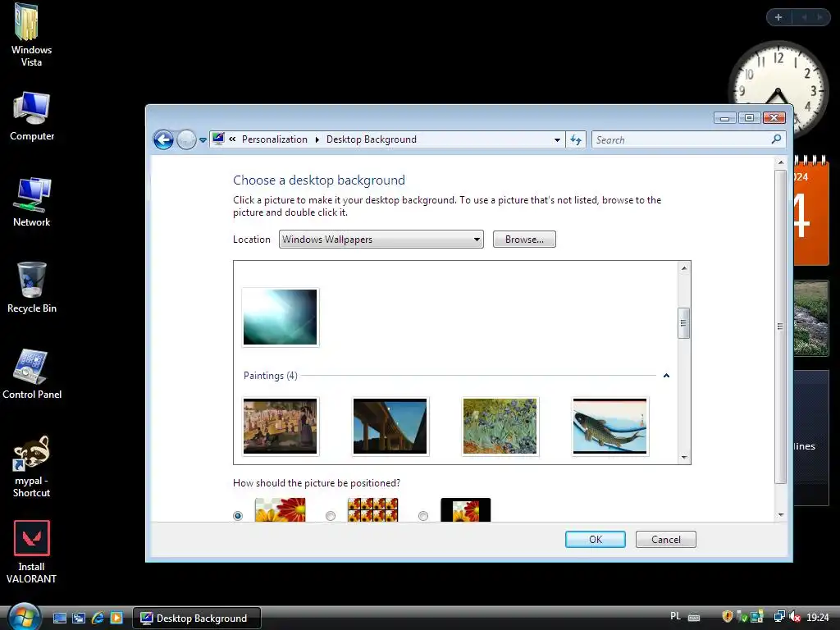Click the greyed Forward navigation button
840x630 pixels.
[x=186, y=139]
